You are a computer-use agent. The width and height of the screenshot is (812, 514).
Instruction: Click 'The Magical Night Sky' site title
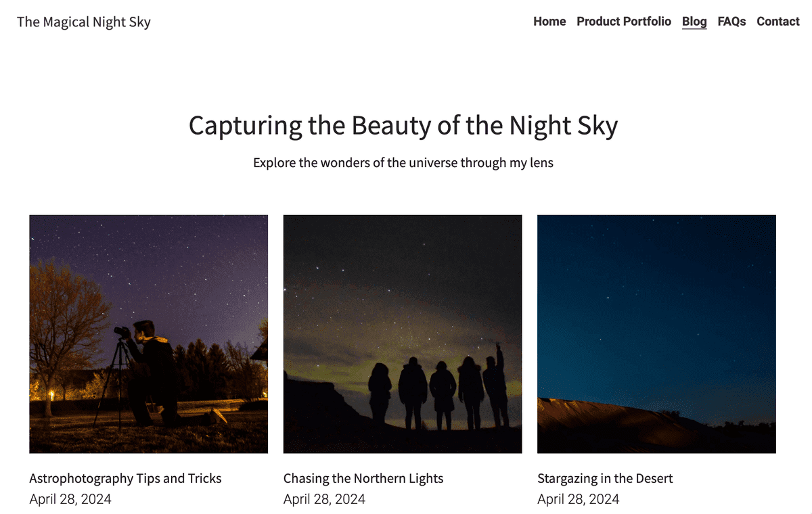83,22
